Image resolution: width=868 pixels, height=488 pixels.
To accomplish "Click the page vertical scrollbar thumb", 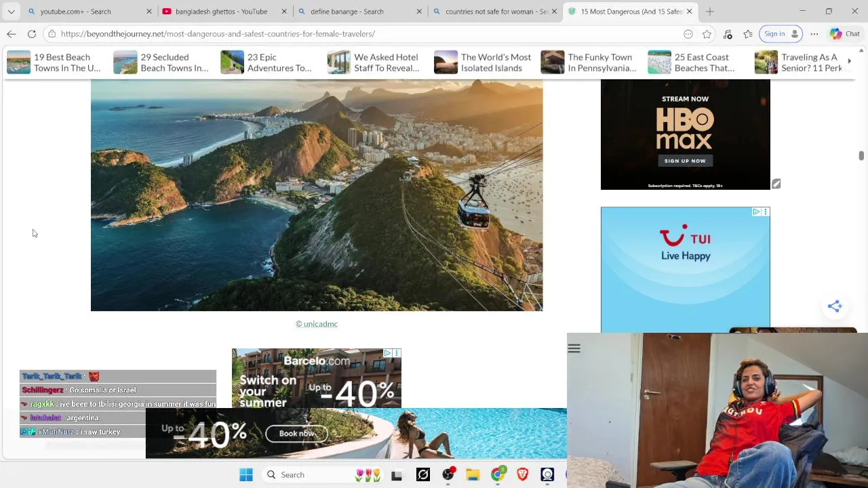I will click(x=861, y=156).
